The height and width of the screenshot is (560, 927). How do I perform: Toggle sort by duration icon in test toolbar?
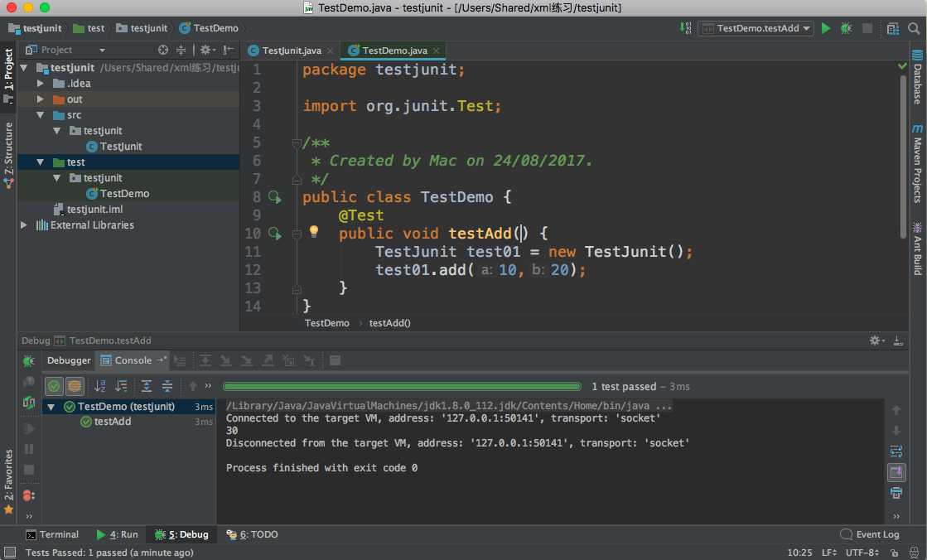point(121,386)
